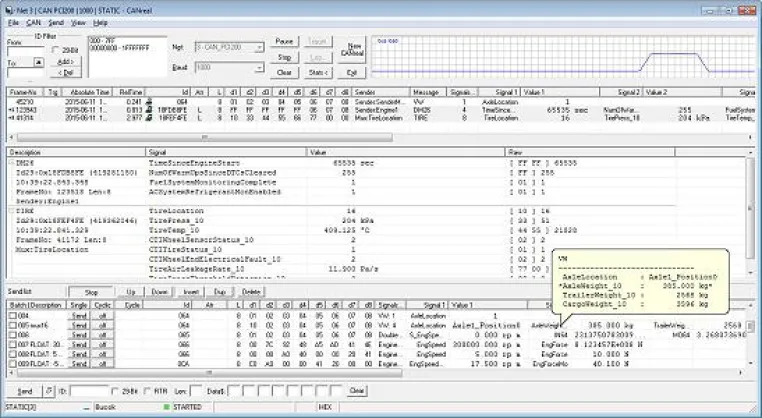Click the Stats< button
762x418 pixels.
click(x=318, y=73)
